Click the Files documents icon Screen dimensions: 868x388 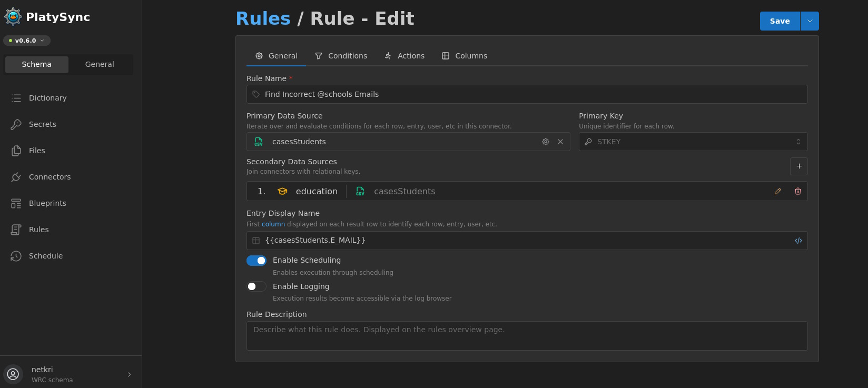16,151
